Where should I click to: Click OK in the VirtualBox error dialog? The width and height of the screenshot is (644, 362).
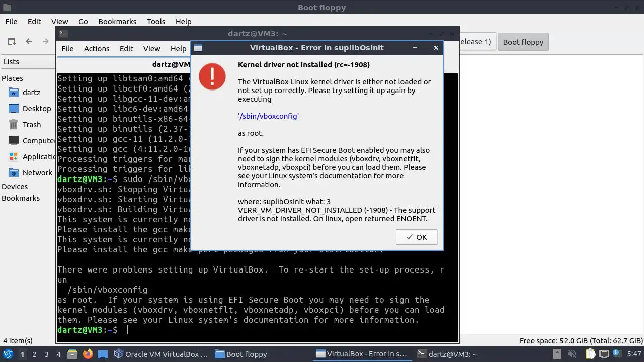(x=416, y=237)
